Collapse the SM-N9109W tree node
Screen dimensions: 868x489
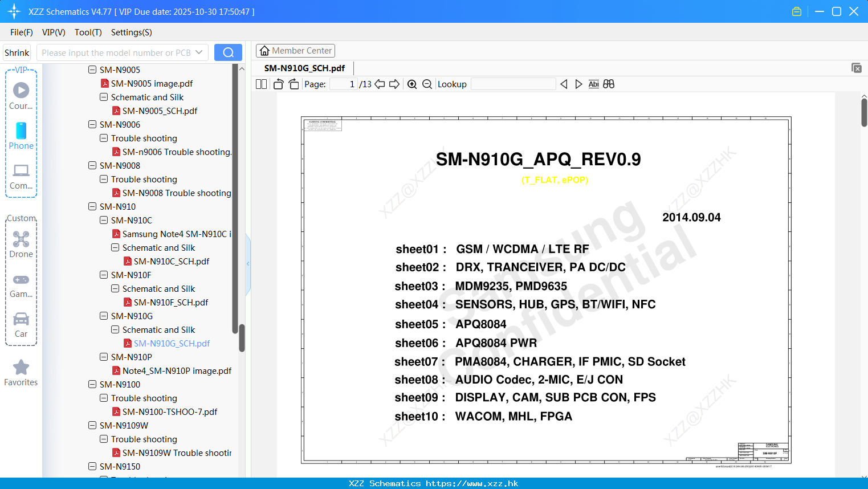click(x=92, y=425)
